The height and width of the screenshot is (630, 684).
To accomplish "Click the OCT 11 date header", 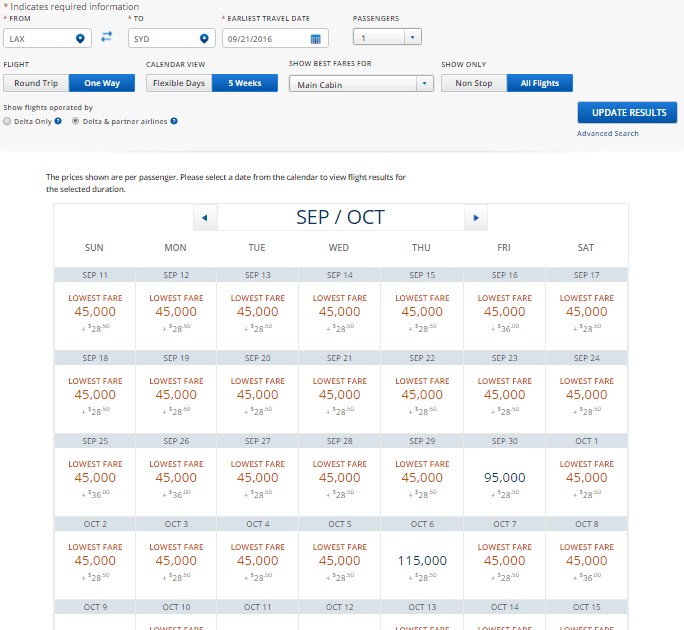I will coord(257,607).
